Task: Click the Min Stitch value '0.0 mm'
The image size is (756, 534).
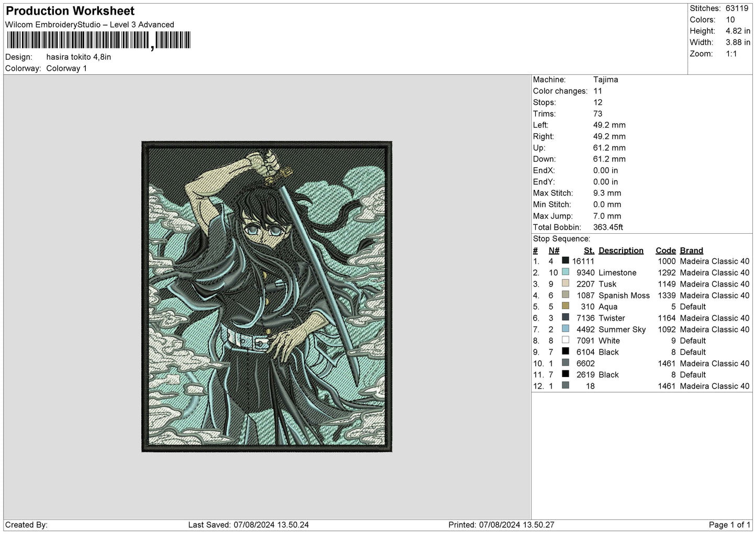Action: (607, 205)
